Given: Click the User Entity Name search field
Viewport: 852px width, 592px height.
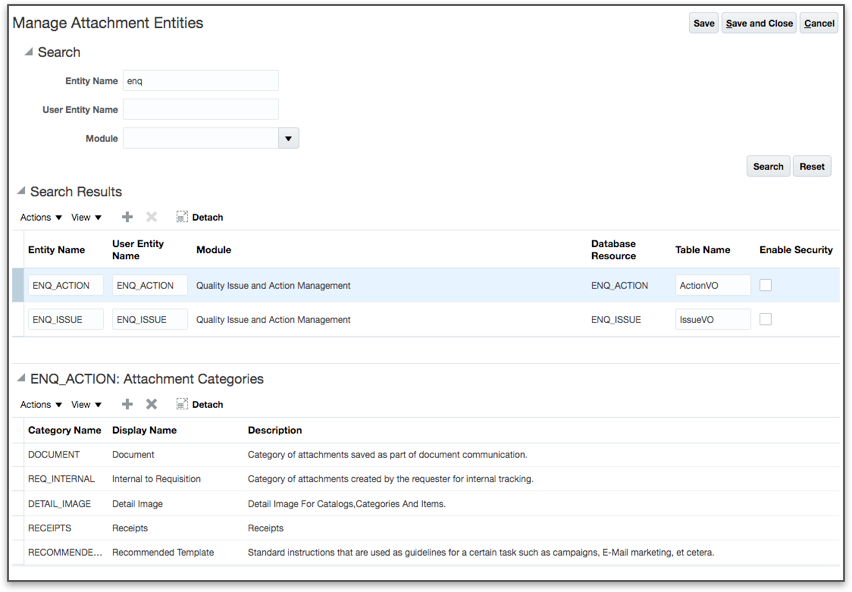Looking at the screenshot, I should [x=200, y=109].
